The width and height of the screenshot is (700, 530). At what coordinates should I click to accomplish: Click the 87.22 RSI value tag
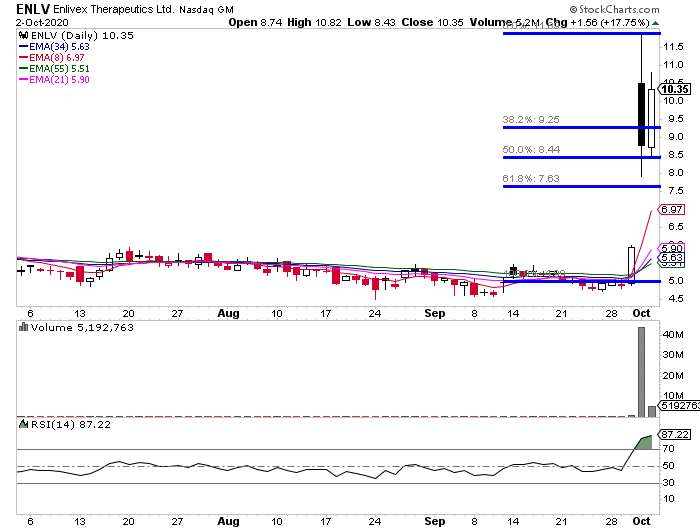click(x=675, y=434)
